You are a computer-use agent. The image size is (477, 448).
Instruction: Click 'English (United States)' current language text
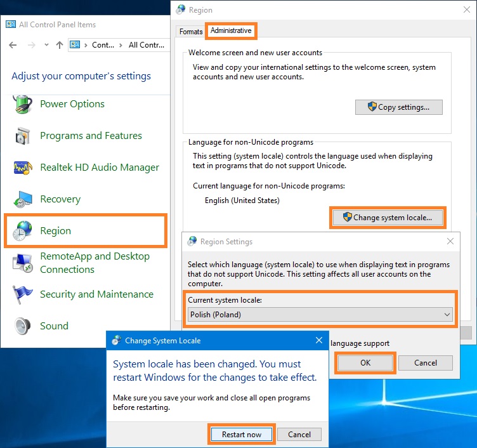pos(242,201)
